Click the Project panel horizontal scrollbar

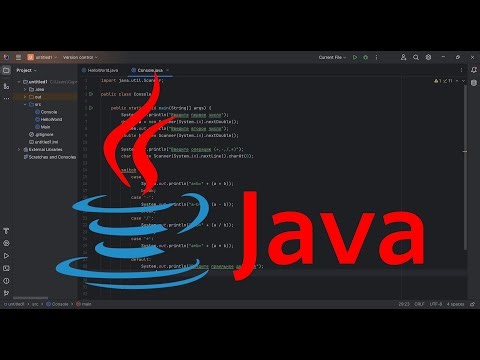(31, 298)
